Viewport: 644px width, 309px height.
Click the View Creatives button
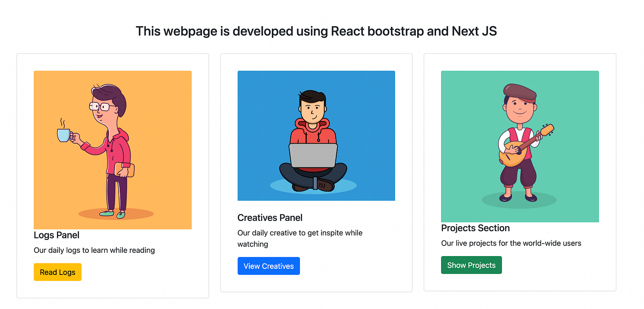click(x=269, y=266)
